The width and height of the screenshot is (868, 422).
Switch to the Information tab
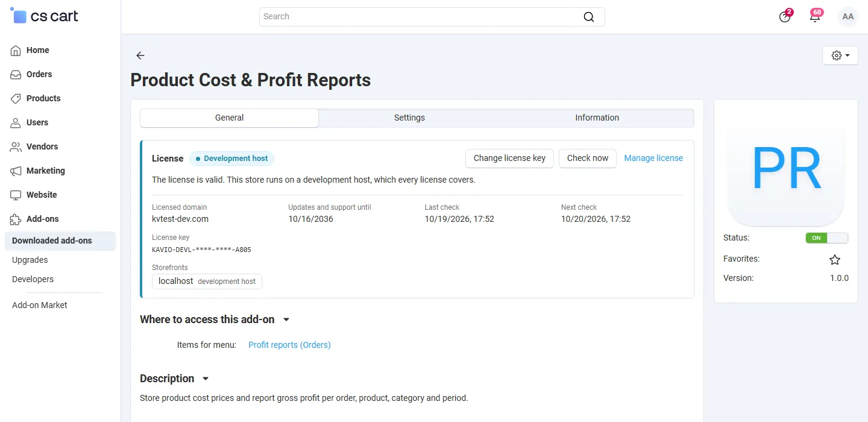pos(597,118)
